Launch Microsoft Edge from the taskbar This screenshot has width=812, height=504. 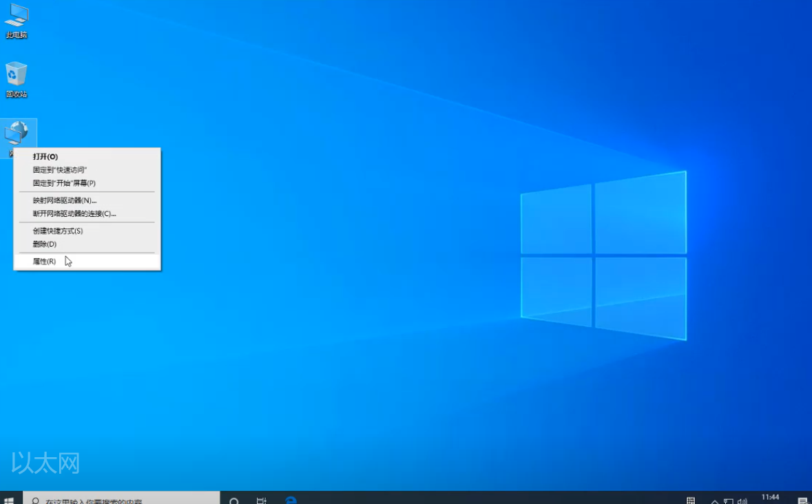[291, 501]
